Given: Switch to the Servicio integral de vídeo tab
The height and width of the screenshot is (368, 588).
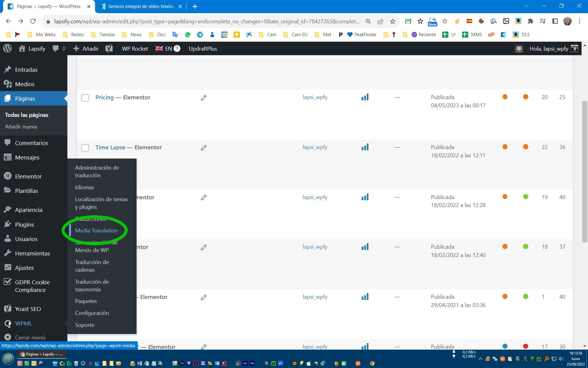Looking at the screenshot, I should click(x=141, y=6).
